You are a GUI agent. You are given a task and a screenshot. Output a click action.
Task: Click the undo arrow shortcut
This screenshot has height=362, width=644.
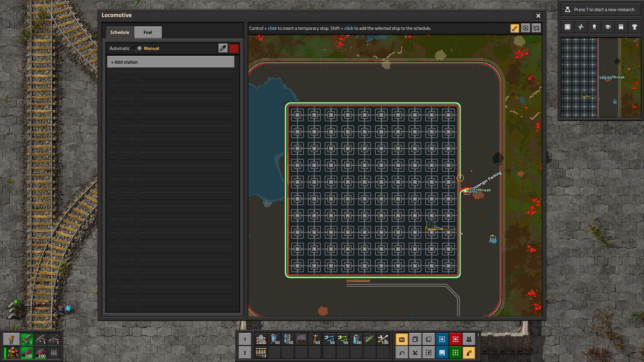tap(401, 353)
